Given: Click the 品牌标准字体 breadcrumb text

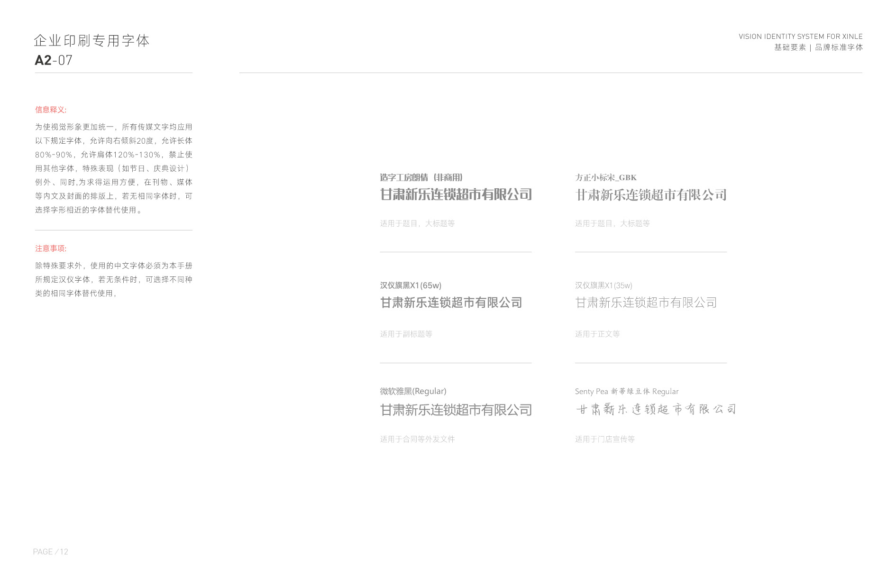Looking at the screenshot, I should [x=839, y=47].
